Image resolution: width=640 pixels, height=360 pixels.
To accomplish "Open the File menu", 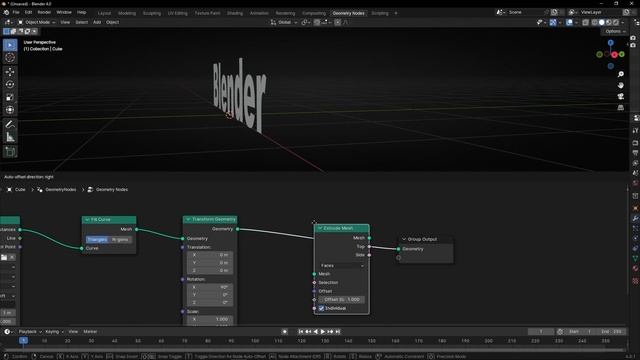I will tap(16, 13).
